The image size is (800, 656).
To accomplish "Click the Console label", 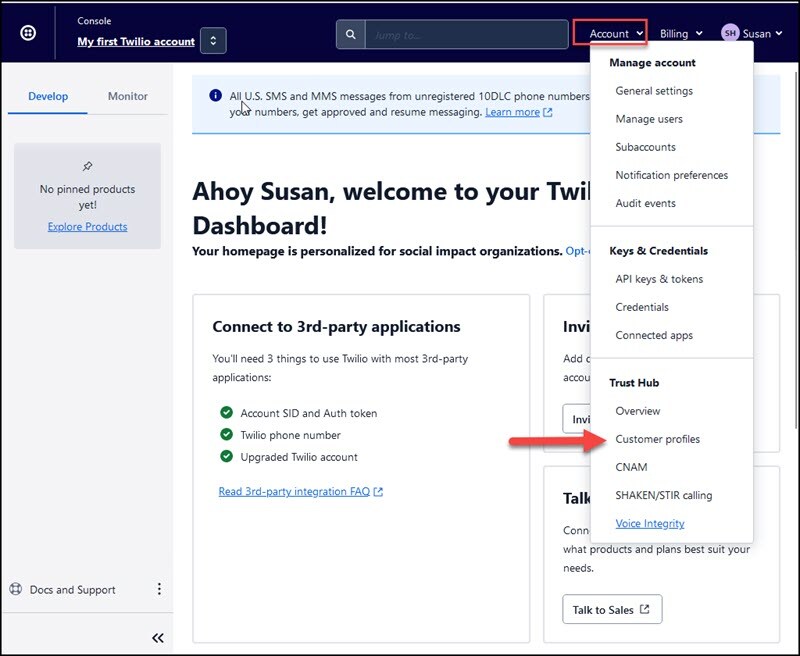I will [x=94, y=21].
